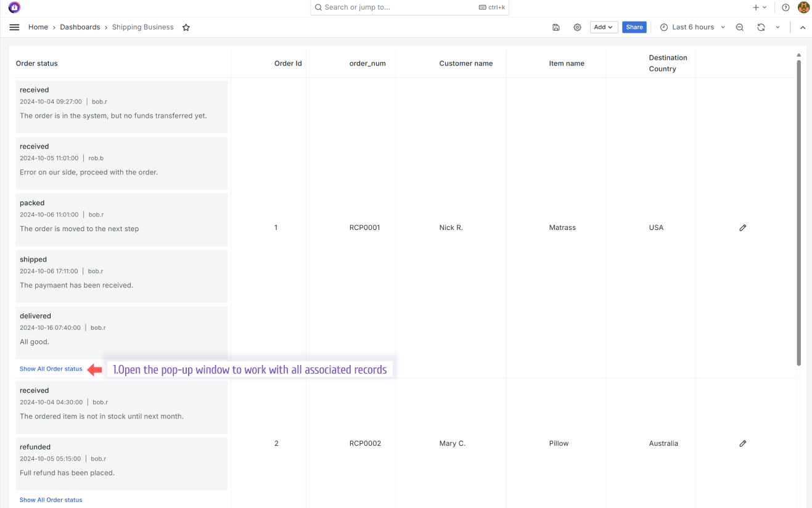Edit Nick R.'s order with the pencil icon
This screenshot has height=508, width=812.
pyautogui.click(x=742, y=227)
